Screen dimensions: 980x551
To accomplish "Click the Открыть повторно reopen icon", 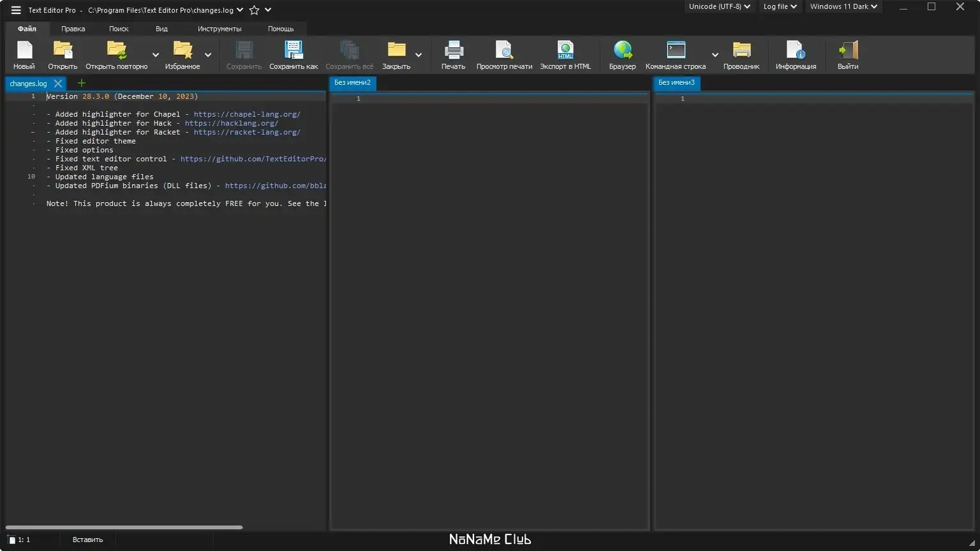I will pos(117,50).
